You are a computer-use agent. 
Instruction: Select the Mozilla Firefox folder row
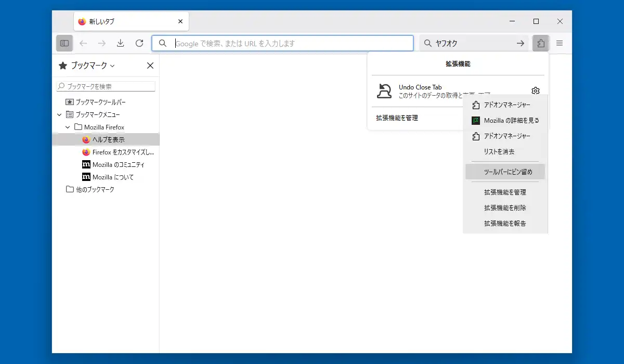point(106,127)
